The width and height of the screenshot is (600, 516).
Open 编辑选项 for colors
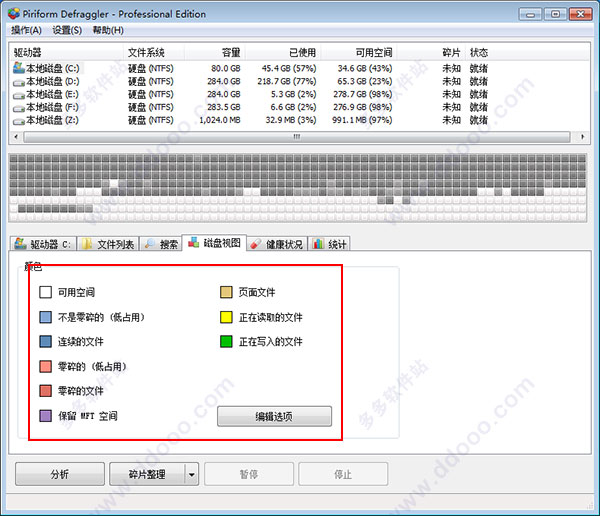(274, 416)
